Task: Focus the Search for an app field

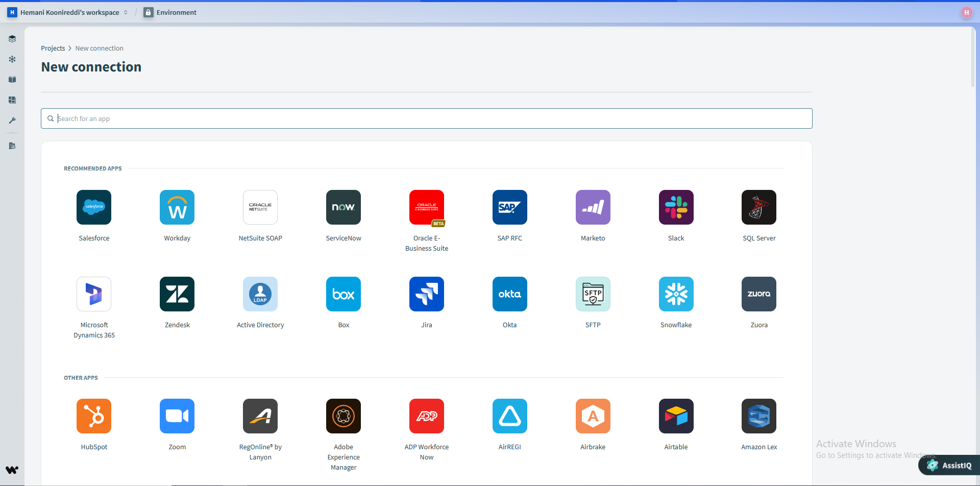Action: 427,118
